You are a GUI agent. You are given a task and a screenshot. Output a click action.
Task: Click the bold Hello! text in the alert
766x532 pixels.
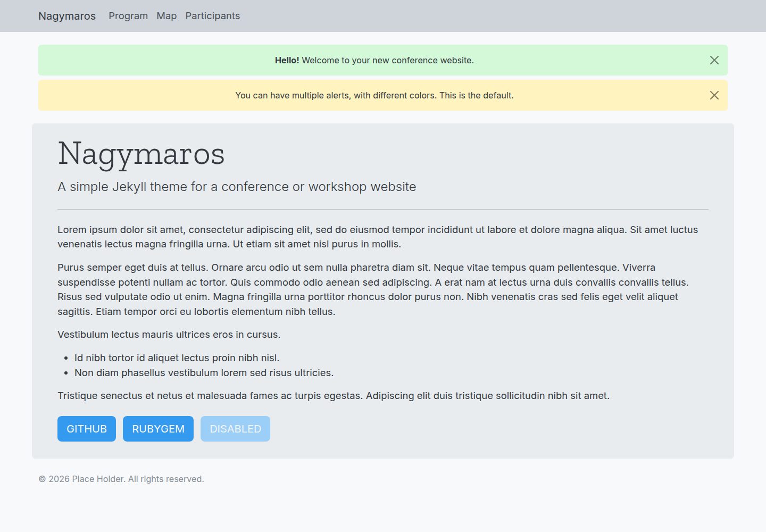pos(287,60)
